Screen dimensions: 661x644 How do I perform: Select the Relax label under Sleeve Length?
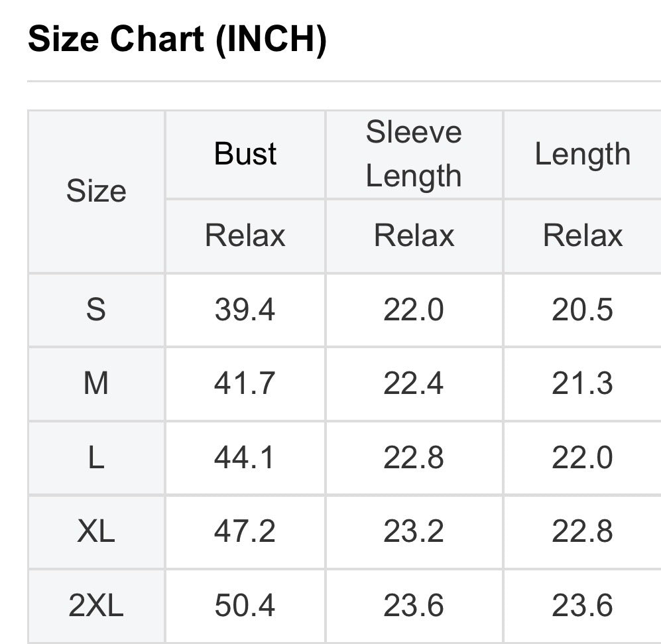point(414,235)
